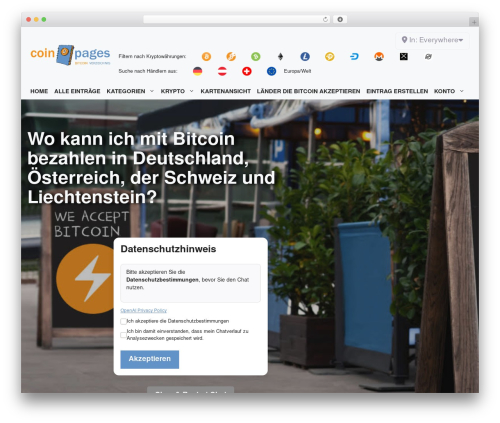This screenshot has height=423, width=500.
Task: Filter by black square XRP icon
Action: (x=404, y=57)
